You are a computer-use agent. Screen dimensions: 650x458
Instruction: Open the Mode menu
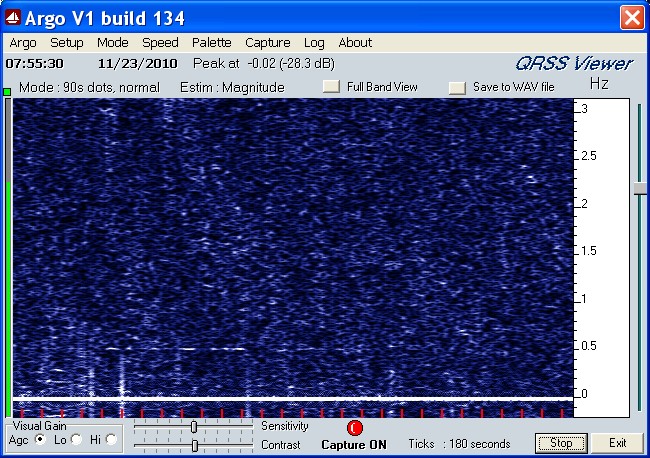tap(113, 43)
